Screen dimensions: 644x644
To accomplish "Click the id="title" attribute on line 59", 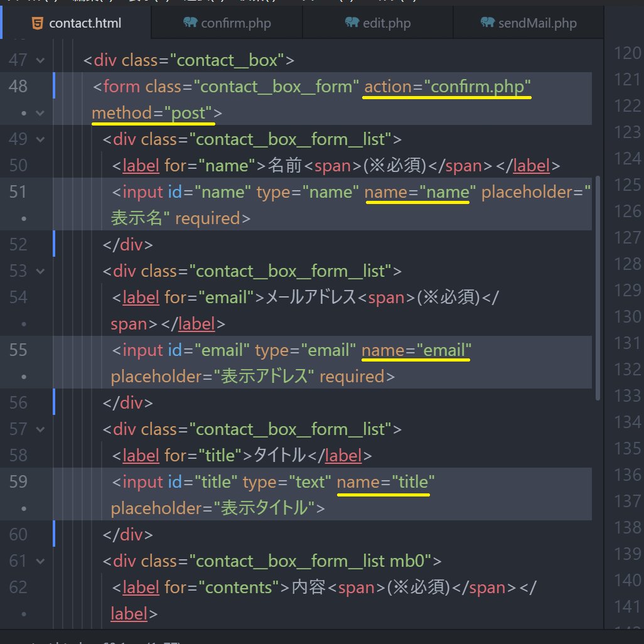I will click(x=203, y=482).
